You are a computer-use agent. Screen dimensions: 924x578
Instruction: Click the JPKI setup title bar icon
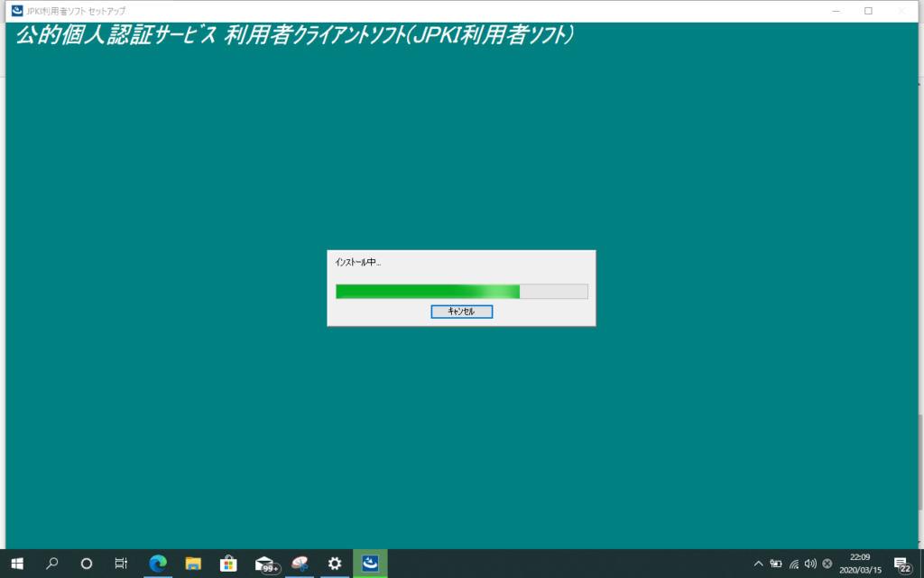click(17, 11)
